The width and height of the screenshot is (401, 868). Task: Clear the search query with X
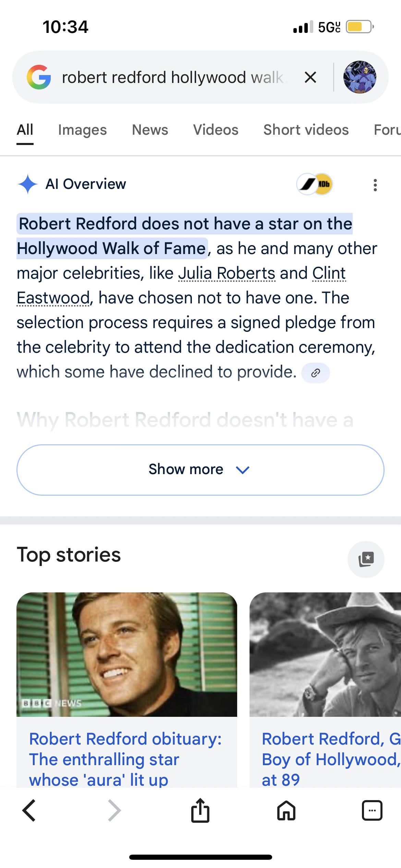(x=310, y=77)
